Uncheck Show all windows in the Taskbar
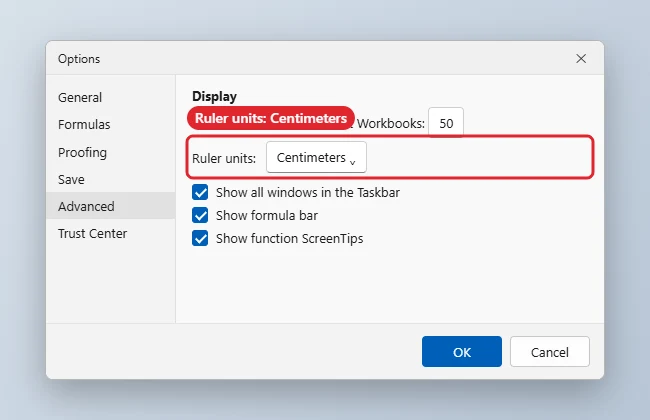Screen dimensions: 650x420 point(200,192)
